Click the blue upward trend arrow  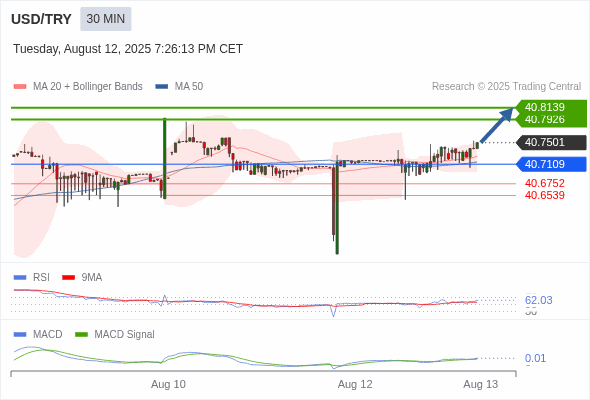pyautogui.click(x=497, y=125)
